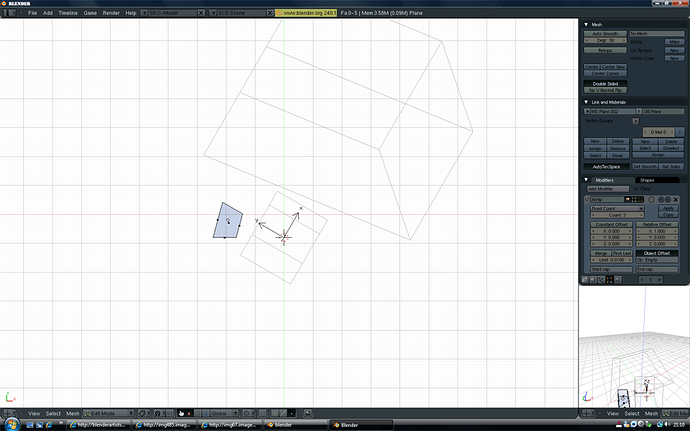This screenshot has height=431, width=690.
Task: Move the Array modifier up in stack
Action: click(661, 200)
